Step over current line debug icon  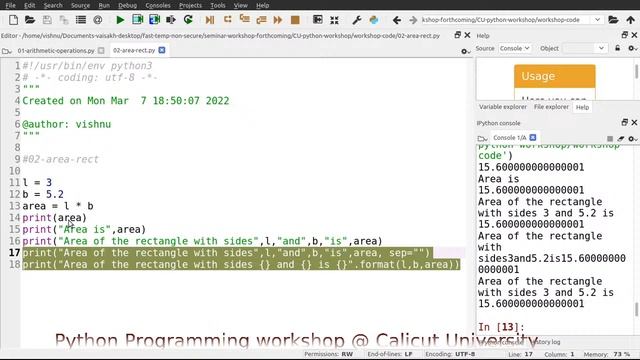(227, 20)
